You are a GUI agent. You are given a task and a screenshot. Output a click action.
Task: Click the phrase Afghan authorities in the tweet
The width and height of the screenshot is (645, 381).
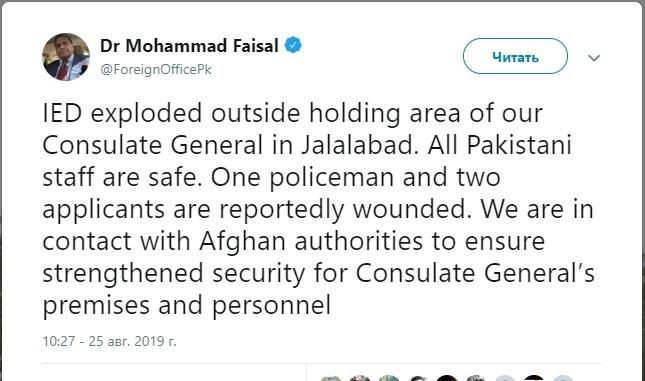point(311,241)
